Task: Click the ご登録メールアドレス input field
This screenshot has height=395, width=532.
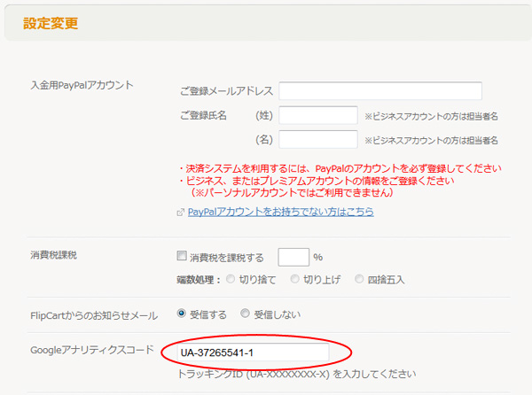Action: (380, 91)
